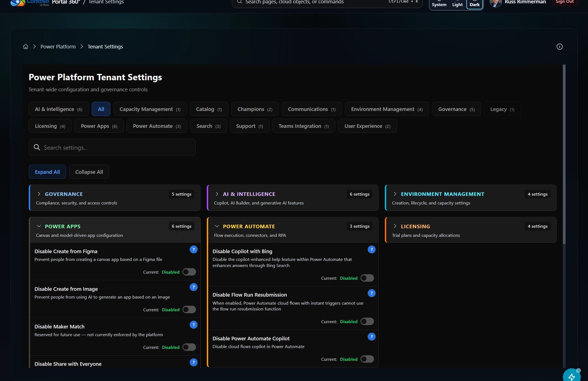Filter by User Experience category

[x=367, y=126]
